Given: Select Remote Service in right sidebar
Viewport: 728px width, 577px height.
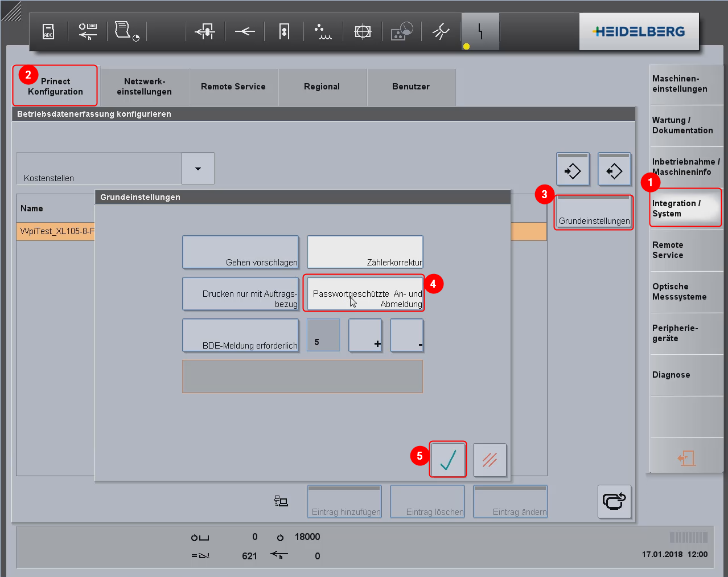Looking at the screenshot, I should pos(686,251).
